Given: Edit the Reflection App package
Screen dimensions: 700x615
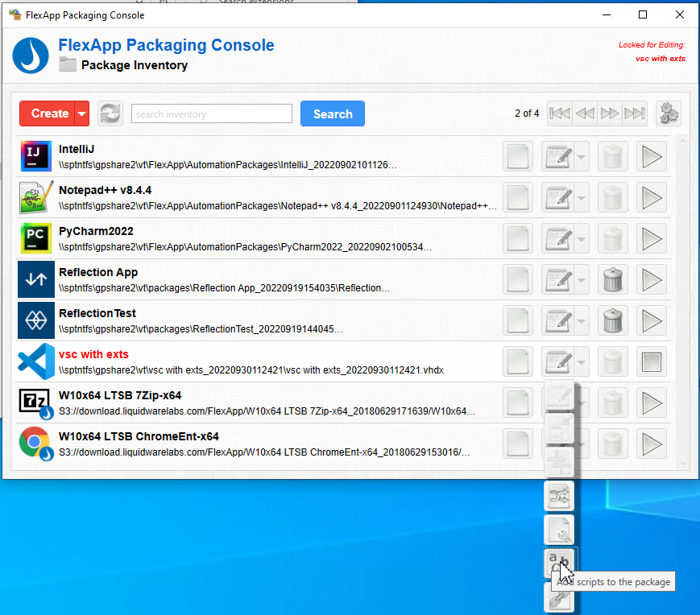Looking at the screenshot, I should (x=558, y=279).
